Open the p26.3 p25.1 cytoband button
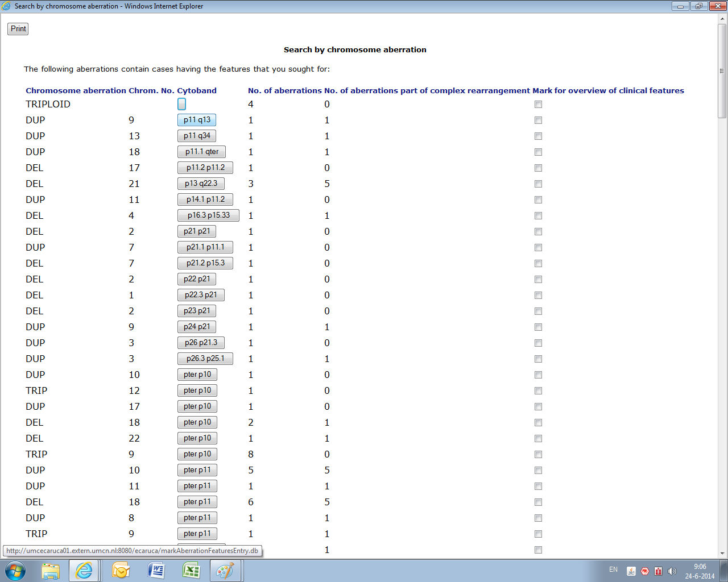 205,359
